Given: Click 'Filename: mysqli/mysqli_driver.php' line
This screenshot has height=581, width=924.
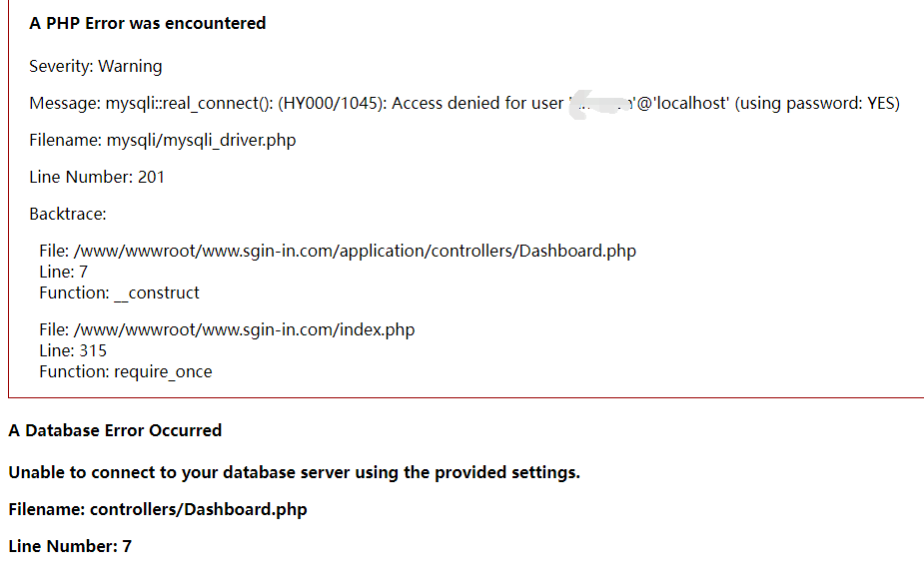Looking at the screenshot, I should tap(163, 140).
